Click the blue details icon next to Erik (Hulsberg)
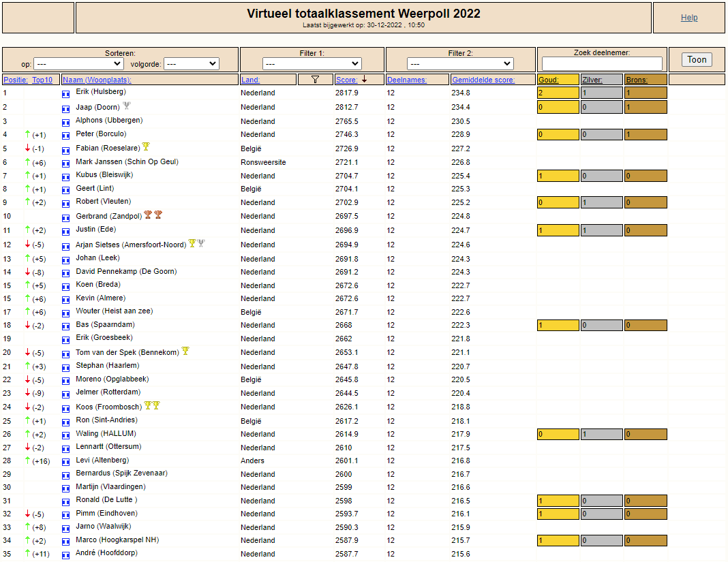Screen dimensions: 728x562 (x=66, y=94)
